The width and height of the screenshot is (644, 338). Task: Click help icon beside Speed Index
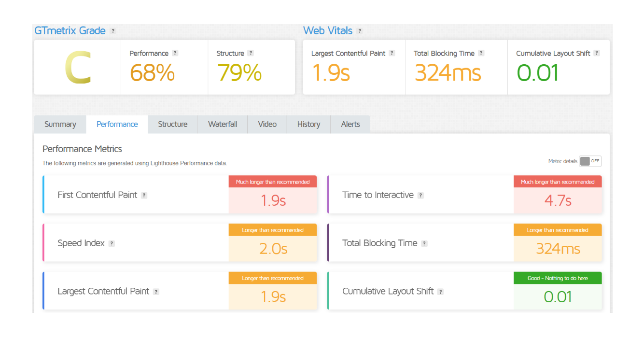pos(112,244)
